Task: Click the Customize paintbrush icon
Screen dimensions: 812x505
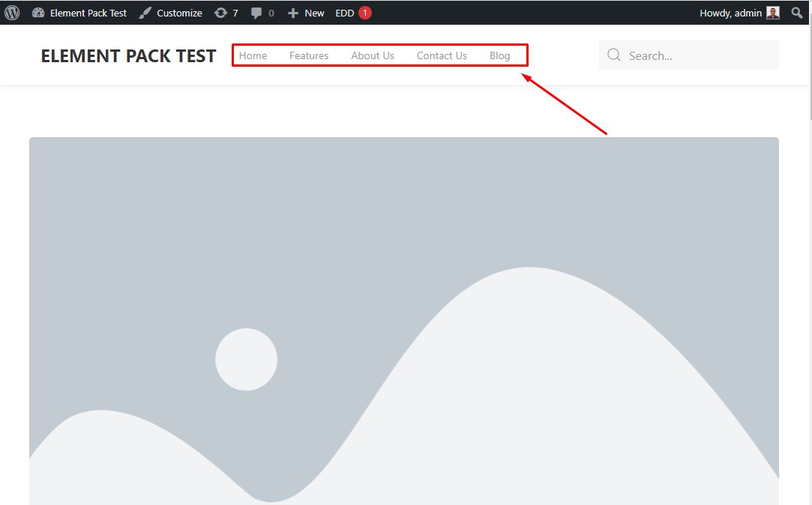Action: click(145, 13)
